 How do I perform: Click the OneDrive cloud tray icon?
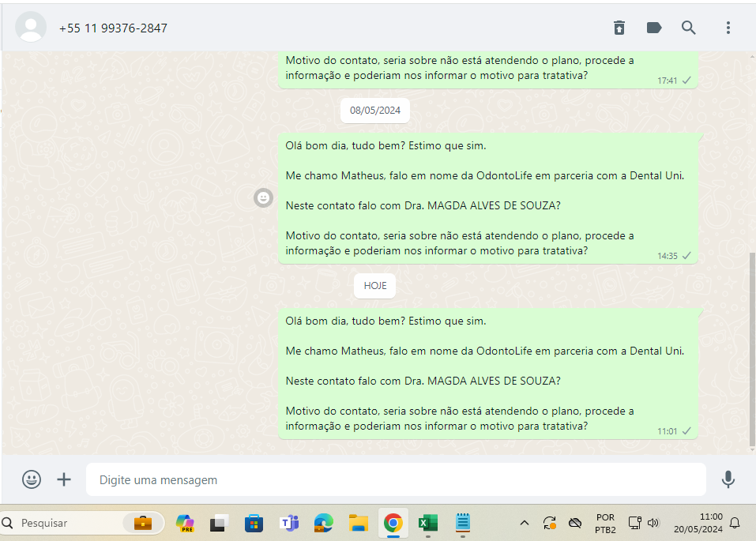click(575, 523)
